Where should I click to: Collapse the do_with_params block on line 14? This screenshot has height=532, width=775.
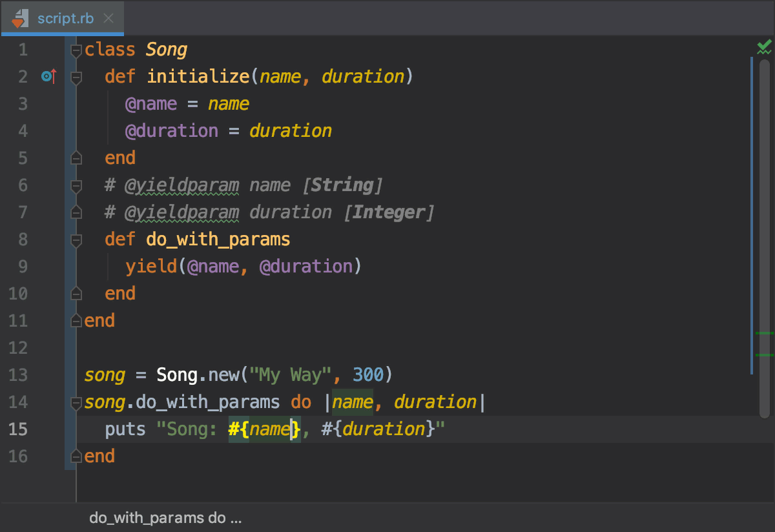76,402
